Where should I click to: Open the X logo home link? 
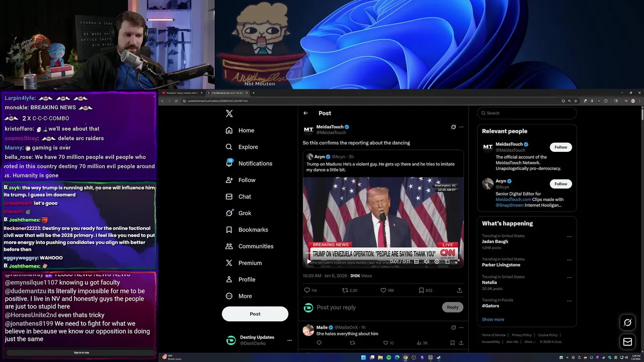[x=229, y=114]
